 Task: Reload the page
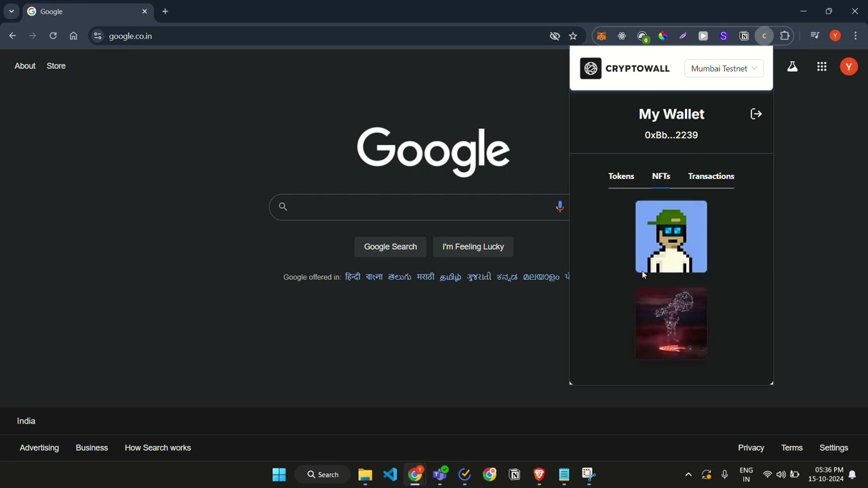pyautogui.click(x=53, y=37)
